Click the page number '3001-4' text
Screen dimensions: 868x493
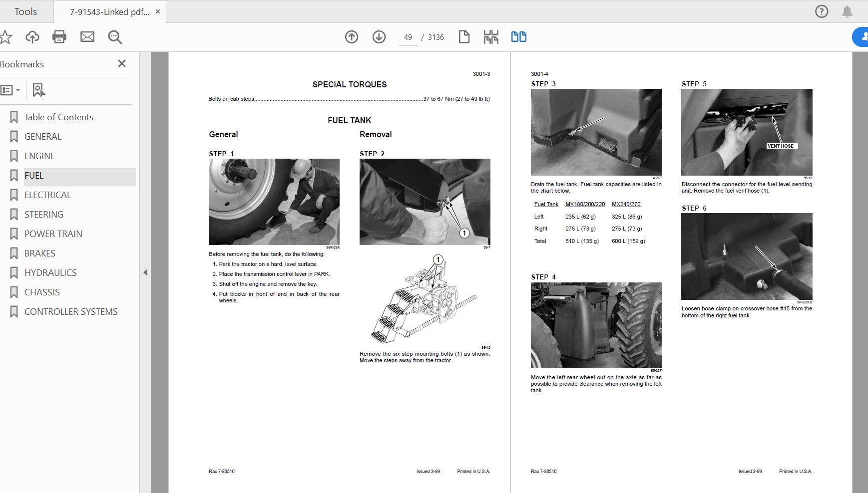coord(539,74)
